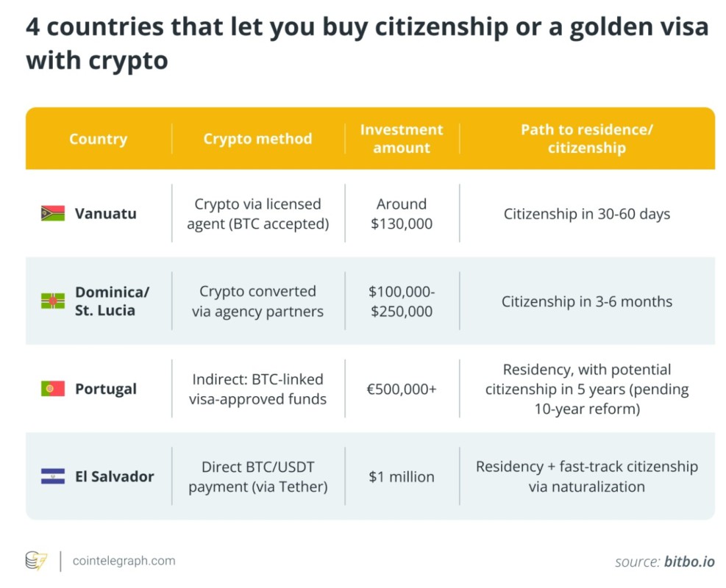Click the Cointelegraph logo icon
Viewport: 726px width, 588px height.
coord(36,561)
